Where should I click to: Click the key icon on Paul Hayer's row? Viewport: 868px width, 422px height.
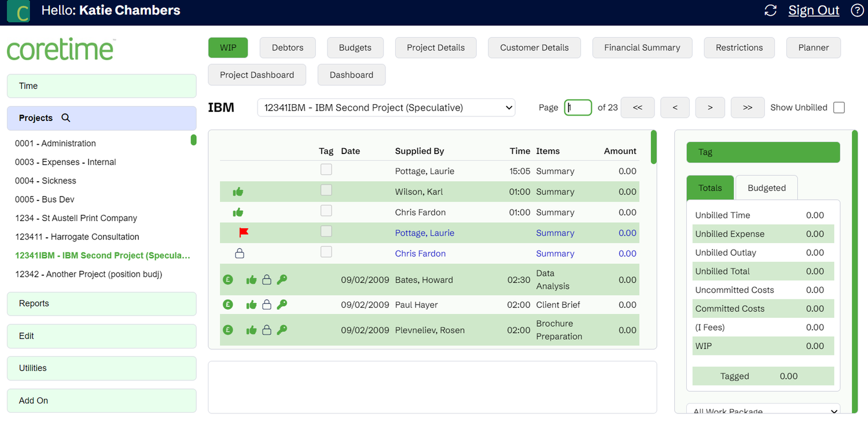[282, 304]
